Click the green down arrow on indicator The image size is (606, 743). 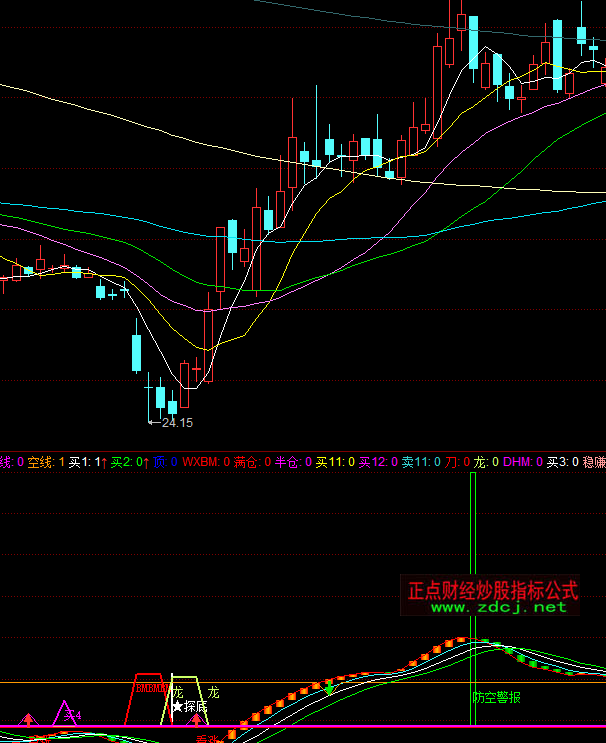(x=329, y=687)
